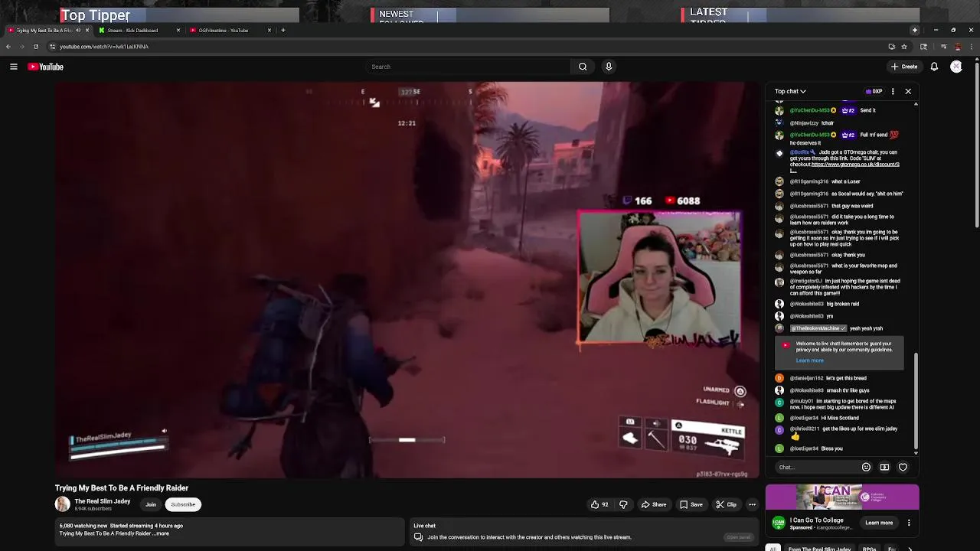Expand description with ...more

pos(162,533)
